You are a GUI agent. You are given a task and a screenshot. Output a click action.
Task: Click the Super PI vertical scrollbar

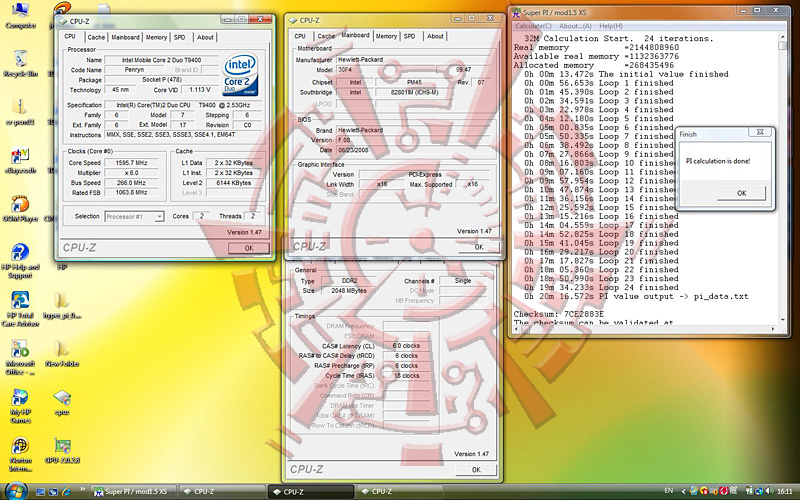click(x=783, y=179)
